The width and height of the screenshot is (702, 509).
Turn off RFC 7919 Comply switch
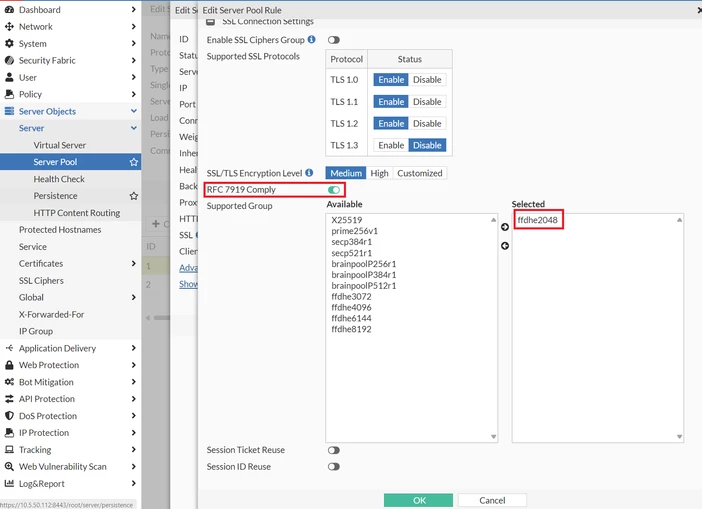[334, 190]
